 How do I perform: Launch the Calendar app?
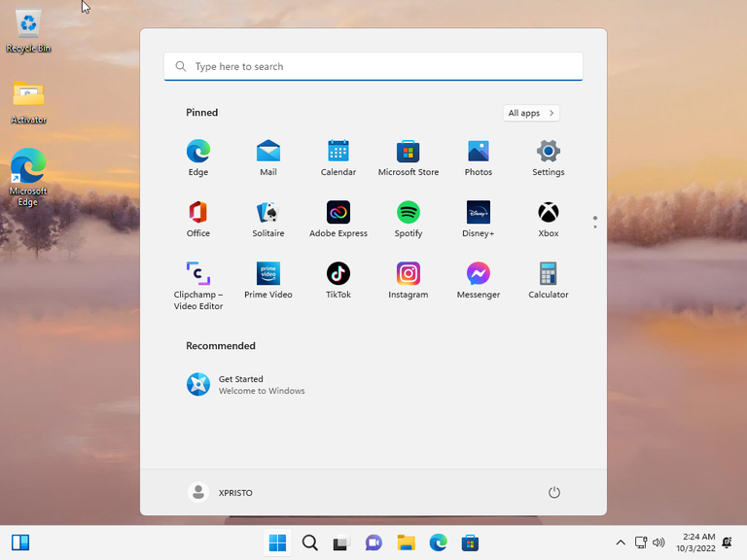pos(338,157)
